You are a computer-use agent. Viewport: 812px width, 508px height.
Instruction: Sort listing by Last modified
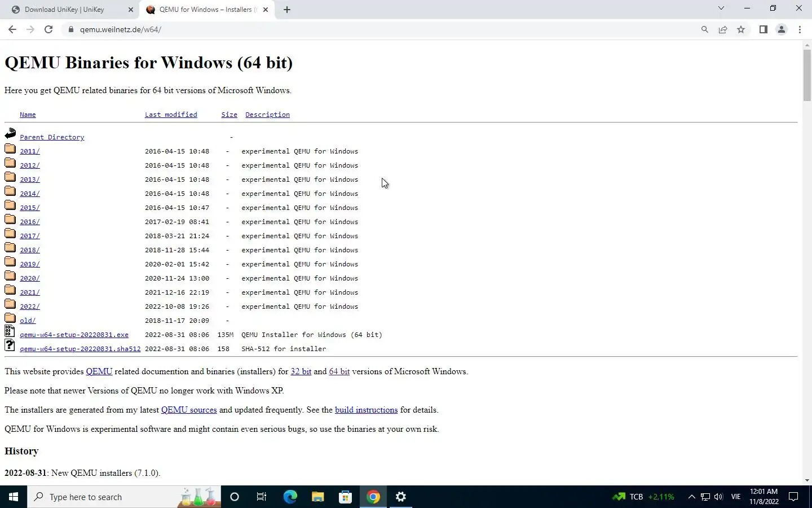click(x=171, y=115)
